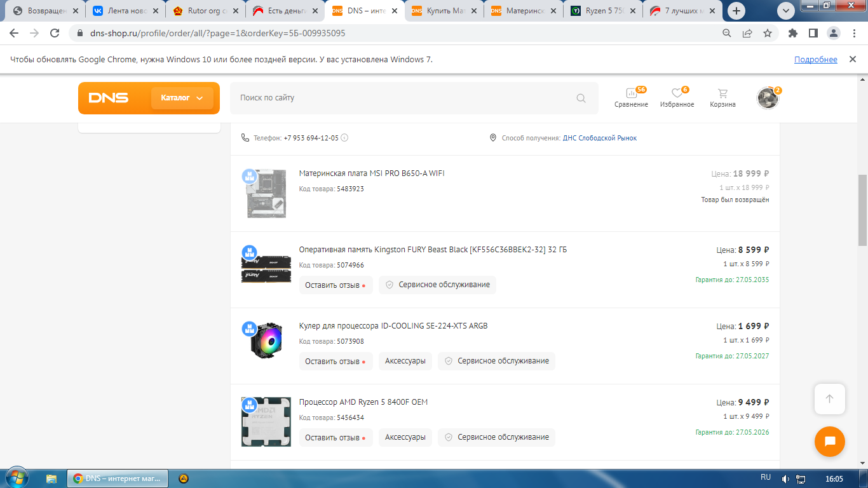Open the yellow-black app icon on taskbar
Viewport: 868px width, 488px height.
tap(184, 478)
